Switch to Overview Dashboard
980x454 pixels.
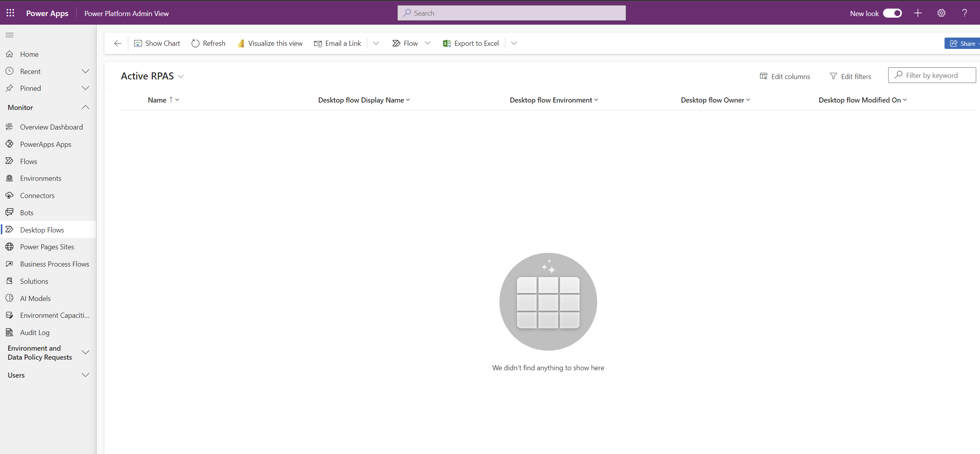point(51,126)
